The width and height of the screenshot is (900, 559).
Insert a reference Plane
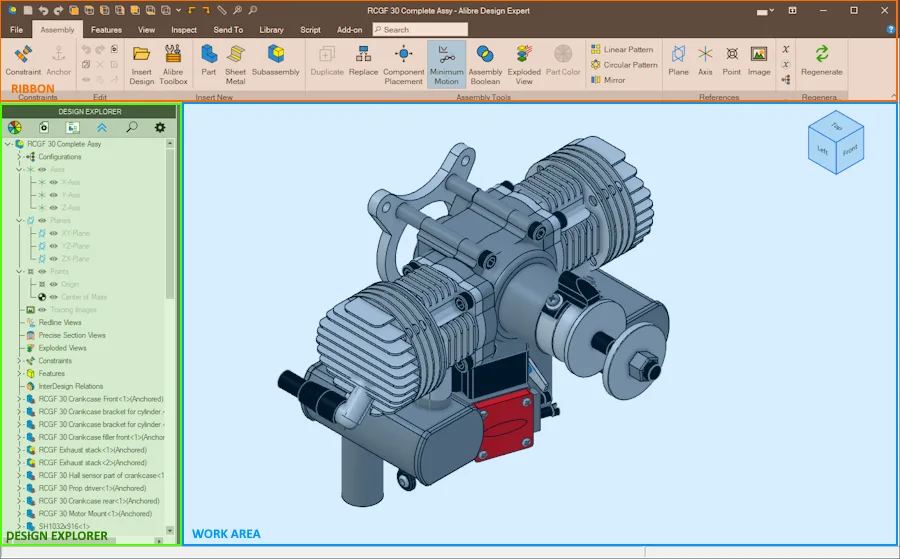click(678, 61)
